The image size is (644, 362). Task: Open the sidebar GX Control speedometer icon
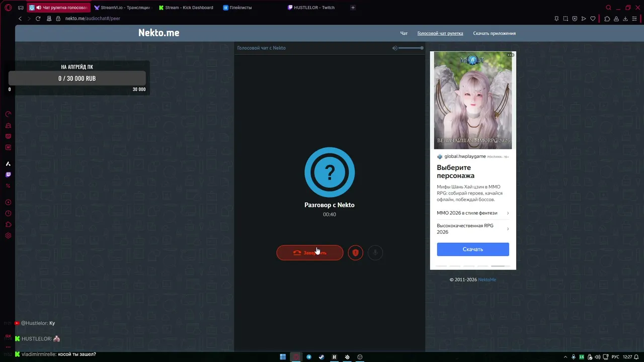(8, 114)
